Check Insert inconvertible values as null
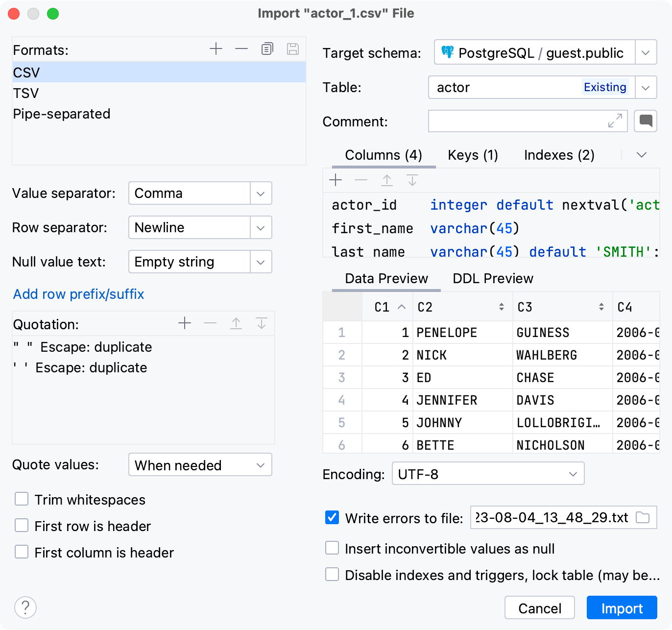Screen dimensions: 672x630 tap(332, 548)
